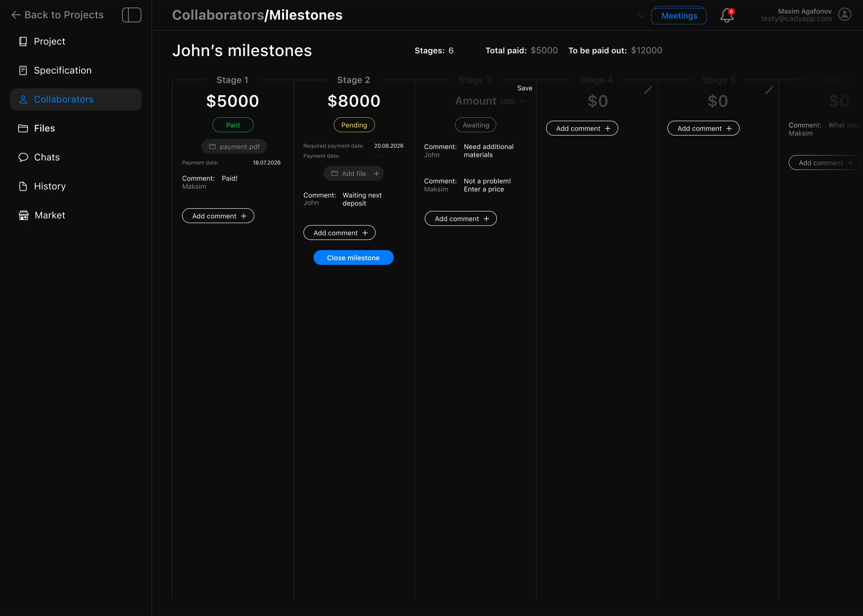Click the $5000 Stage 1 amount

pos(233,101)
